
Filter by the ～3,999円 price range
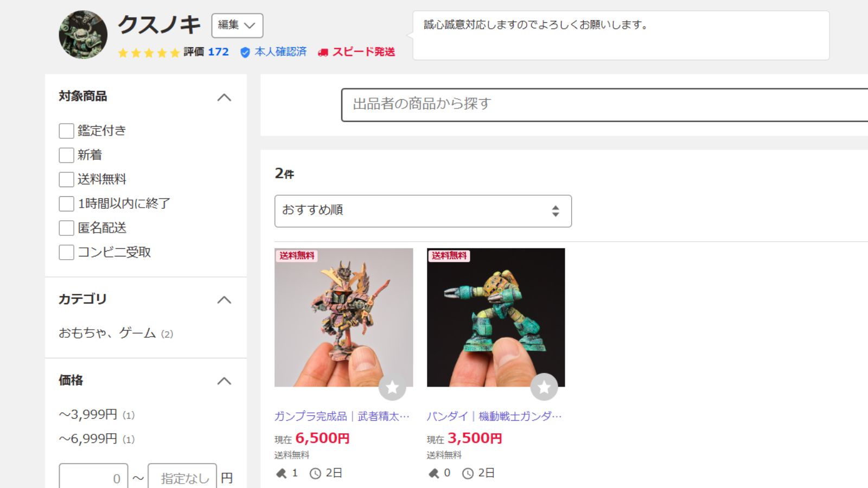click(x=88, y=415)
